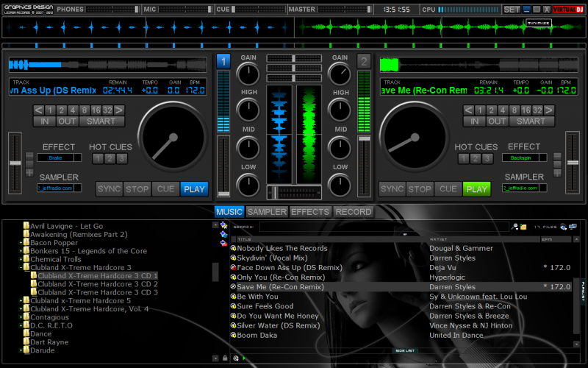Screen dimensions: 588x368
Task: Expand the Chemical Trolls folder
Action: [21, 260]
